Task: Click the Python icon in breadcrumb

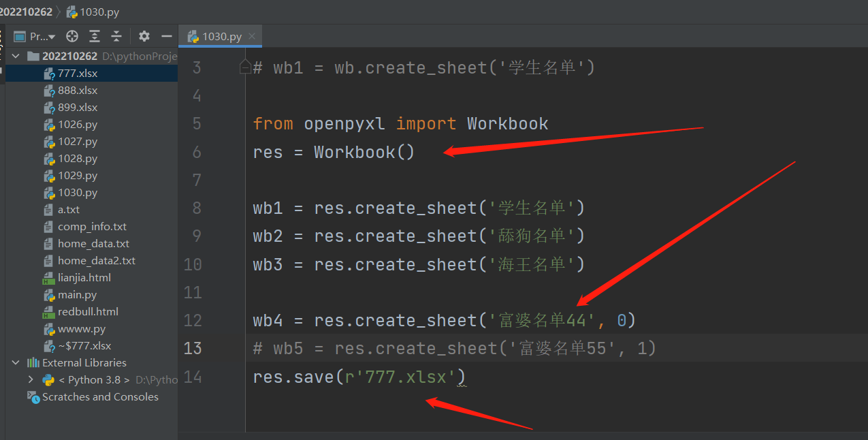Action: click(72, 12)
